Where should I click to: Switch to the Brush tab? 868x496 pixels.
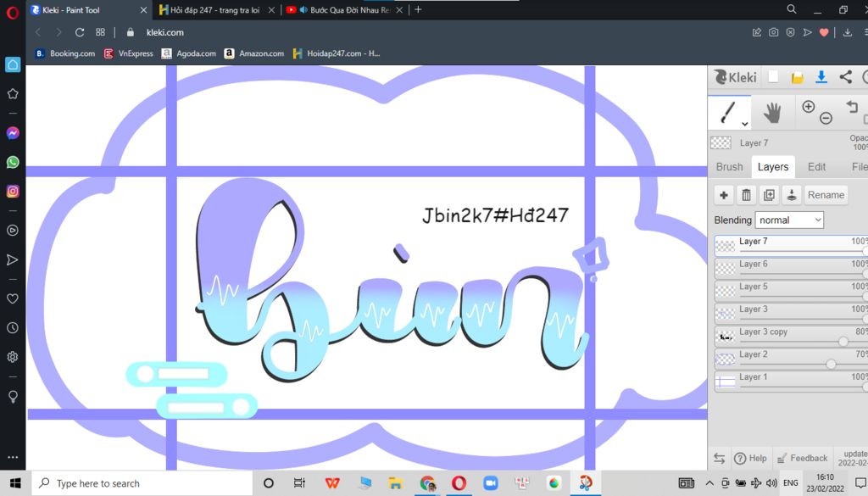(730, 167)
